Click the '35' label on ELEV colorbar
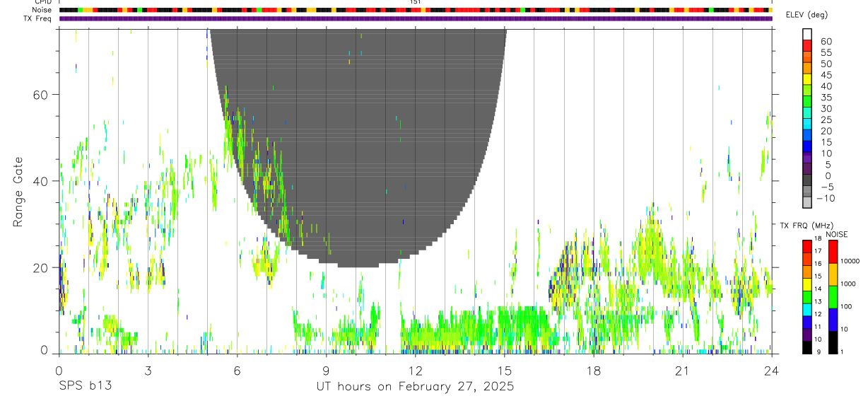This screenshot has height=401, width=868. [x=826, y=98]
